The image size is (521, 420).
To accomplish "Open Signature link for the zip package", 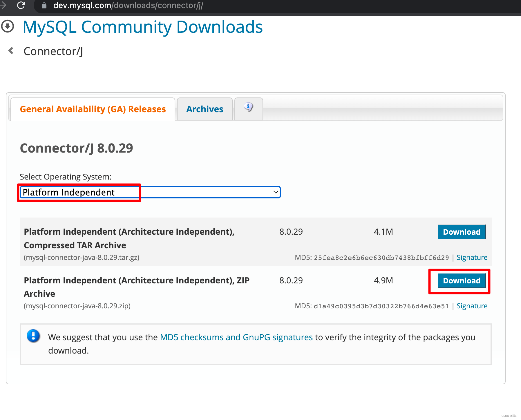I will 472,306.
